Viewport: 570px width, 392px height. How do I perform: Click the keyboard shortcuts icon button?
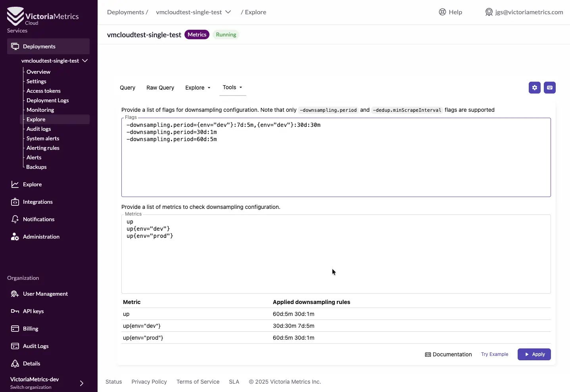[549, 88]
